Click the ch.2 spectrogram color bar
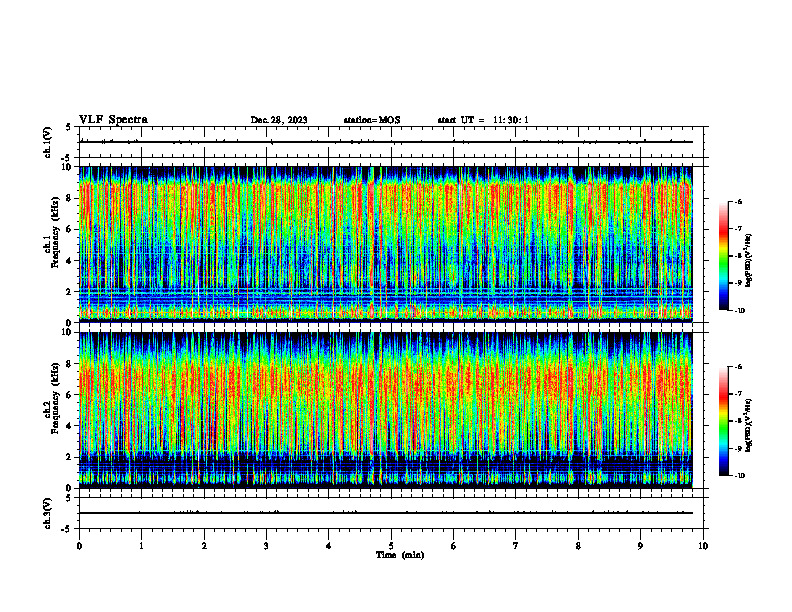The width and height of the screenshot is (792, 612). 724,421
